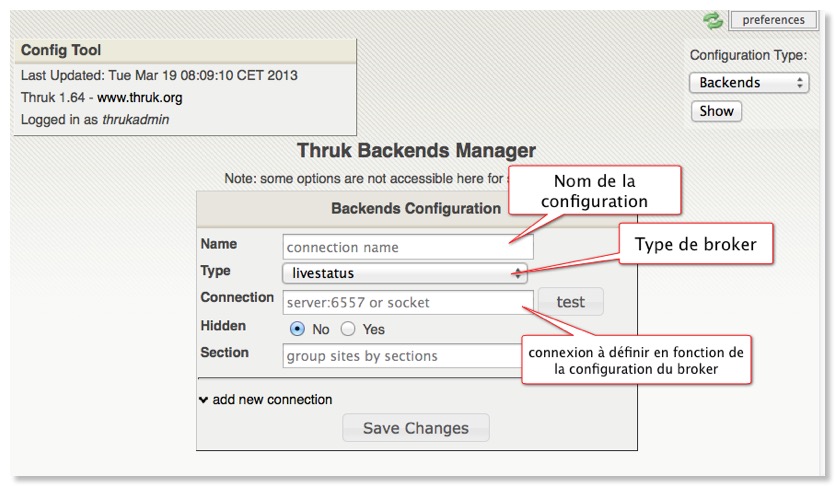Open the www.thruk.org link

[x=140, y=97]
